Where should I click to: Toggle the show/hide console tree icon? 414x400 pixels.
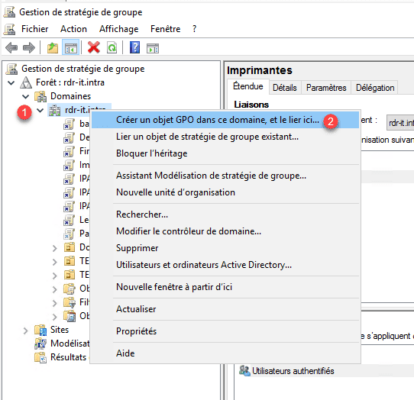71,48
